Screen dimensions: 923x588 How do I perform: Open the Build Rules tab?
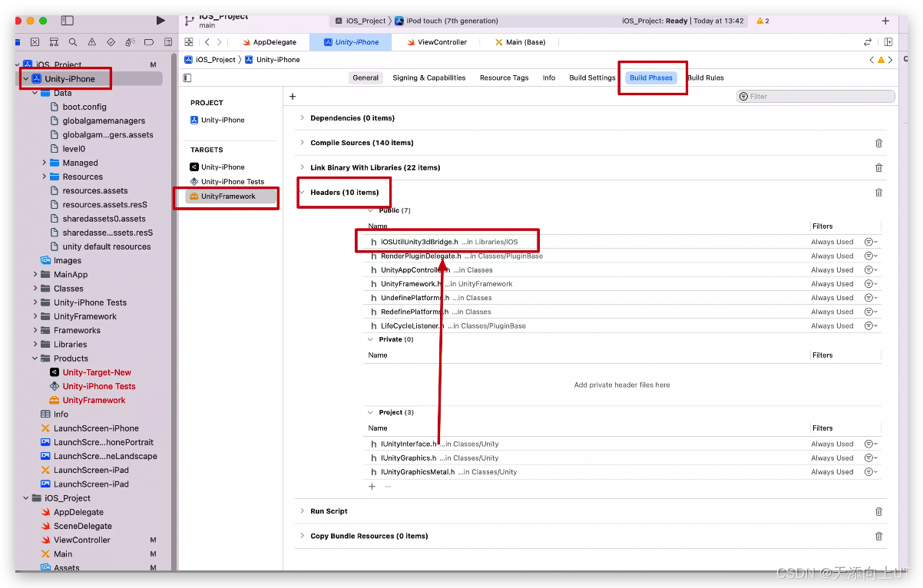706,78
